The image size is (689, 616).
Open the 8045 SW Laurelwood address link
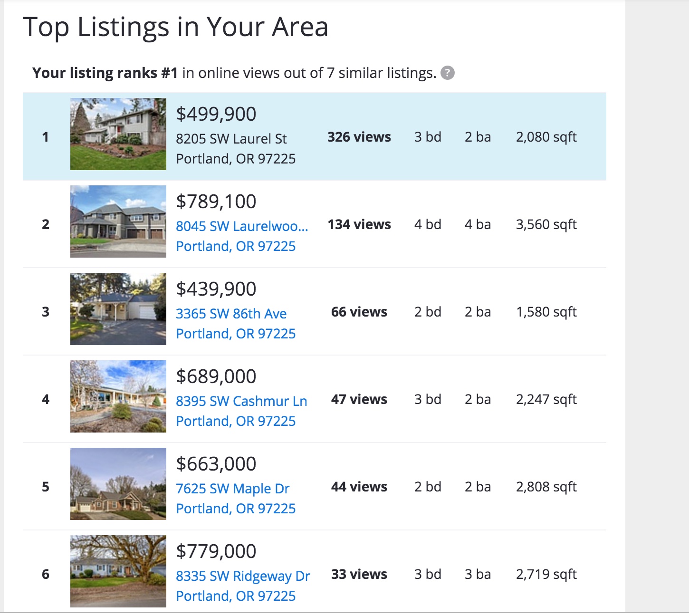tap(242, 226)
